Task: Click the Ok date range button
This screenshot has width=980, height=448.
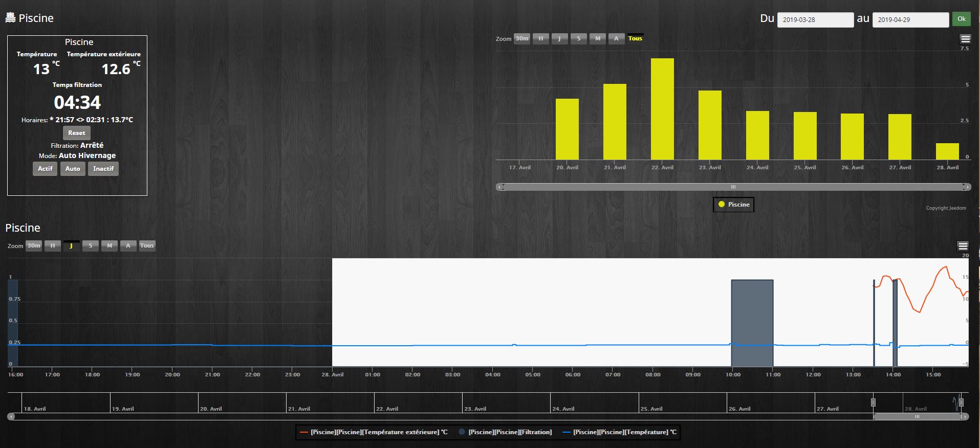Action: (962, 19)
